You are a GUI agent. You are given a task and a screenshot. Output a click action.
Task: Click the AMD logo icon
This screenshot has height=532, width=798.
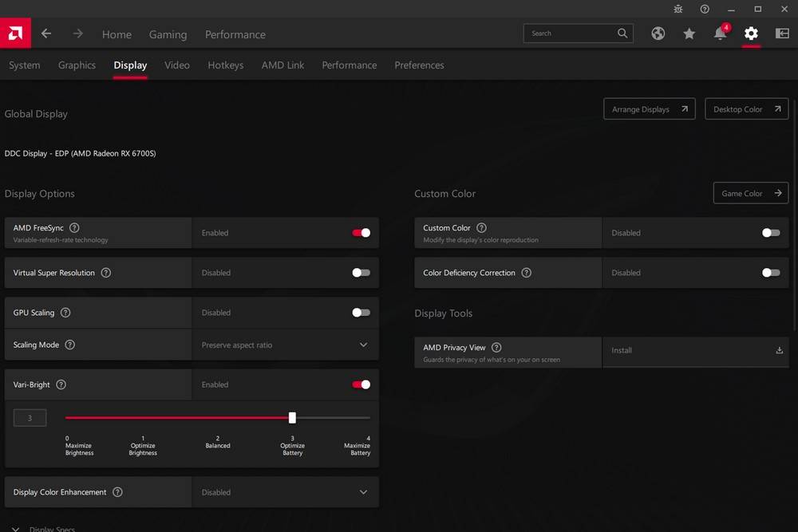[15, 33]
